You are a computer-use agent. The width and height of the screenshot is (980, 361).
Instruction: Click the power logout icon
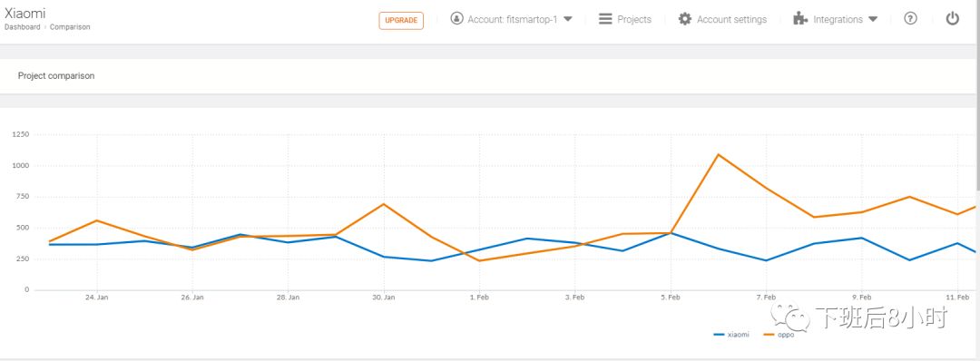(x=952, y=19)
